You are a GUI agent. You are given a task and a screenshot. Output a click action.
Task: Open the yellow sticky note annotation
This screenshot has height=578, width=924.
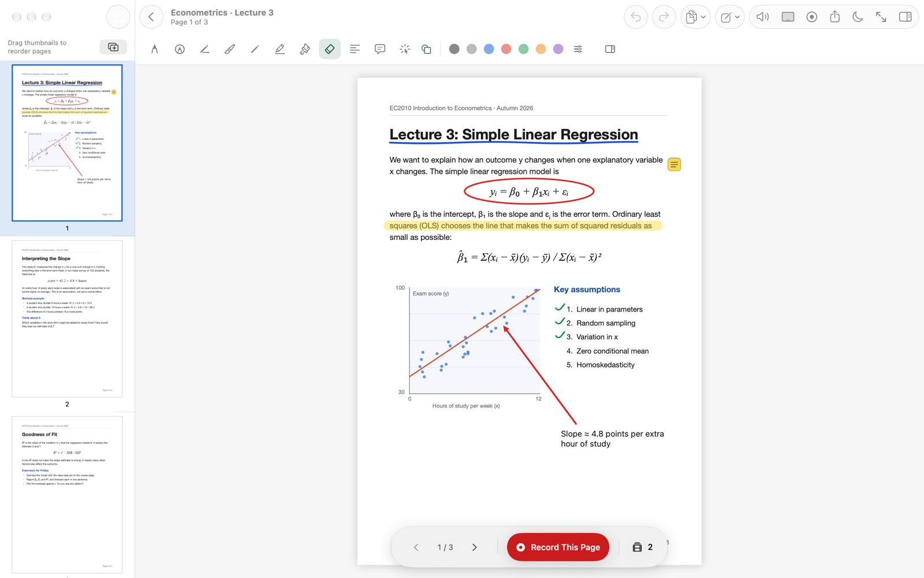pyautogui.click(x=674, y=165)
